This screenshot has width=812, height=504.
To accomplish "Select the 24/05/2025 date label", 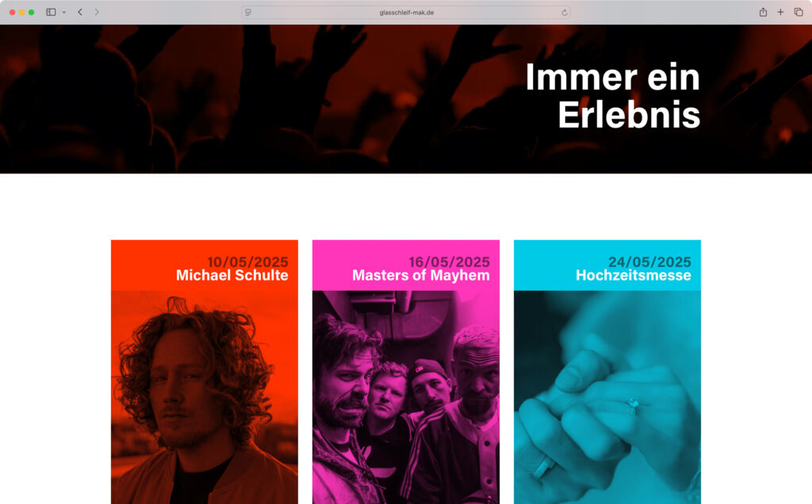I will coord(650,262).
